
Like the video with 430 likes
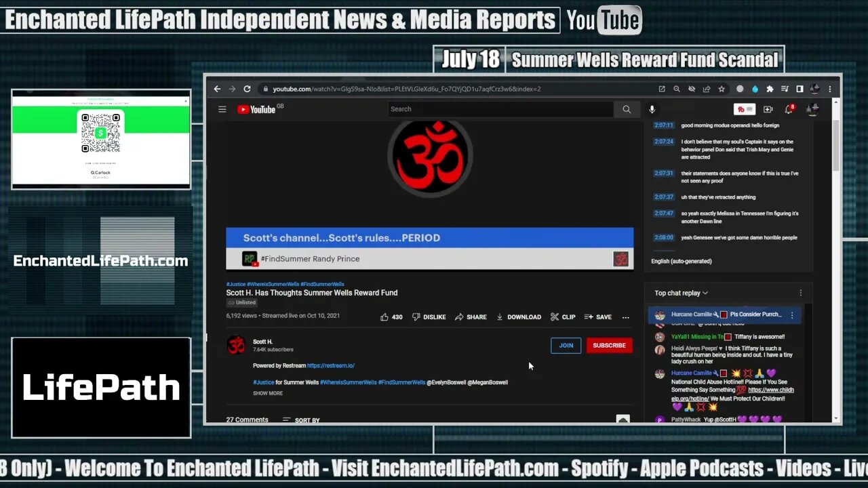391,317
